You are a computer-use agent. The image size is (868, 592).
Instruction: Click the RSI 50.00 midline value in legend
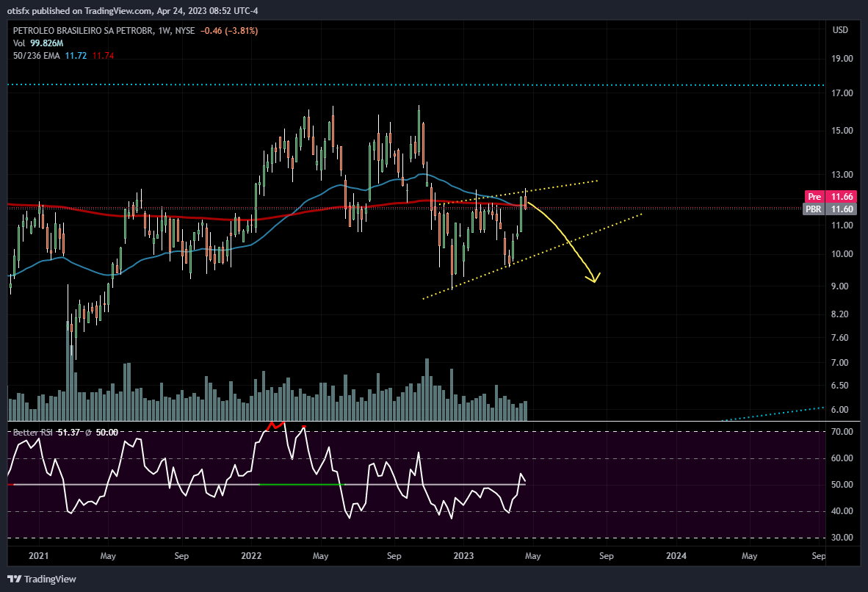pos(106,432)
